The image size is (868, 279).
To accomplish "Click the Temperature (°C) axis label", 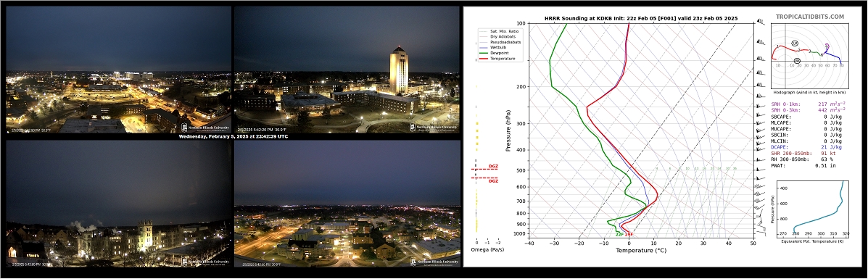I will (641, 250).
